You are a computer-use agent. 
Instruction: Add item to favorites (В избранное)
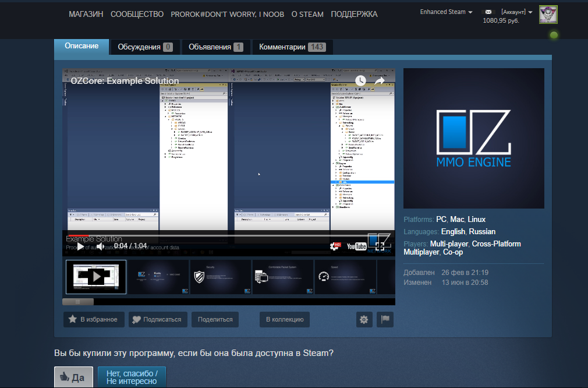[94, 319]
